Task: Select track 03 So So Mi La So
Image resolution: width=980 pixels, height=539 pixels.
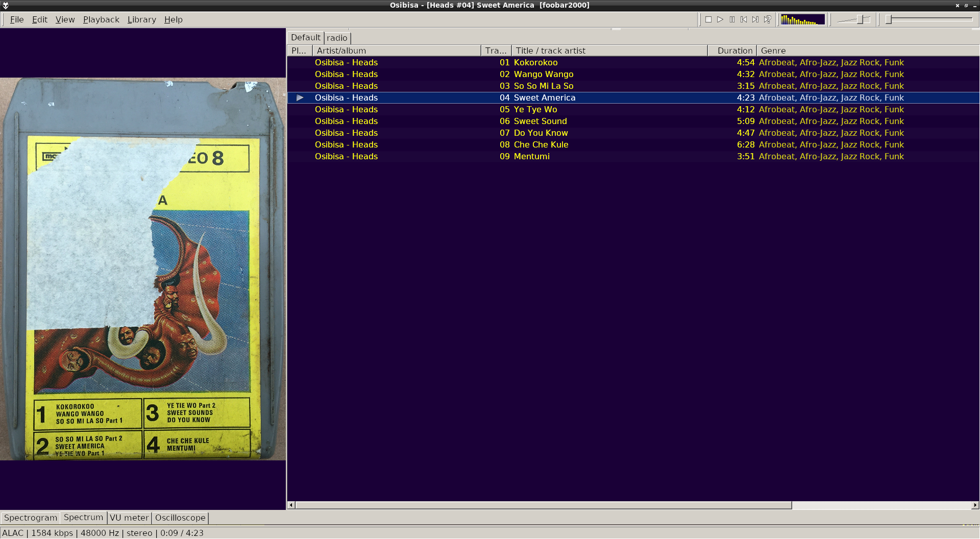Action: [x=633, y=86]
